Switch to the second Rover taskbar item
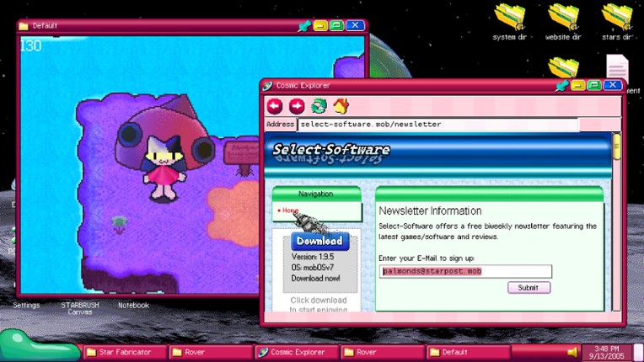This screenshot has width=644, height=362. pos(383,352)
